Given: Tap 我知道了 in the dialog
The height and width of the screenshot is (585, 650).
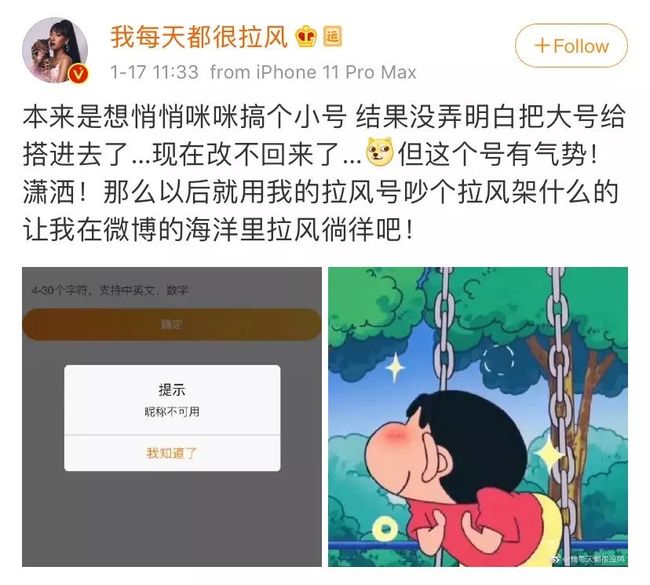Looking at the screenshot, I should (x=172, y=453).
